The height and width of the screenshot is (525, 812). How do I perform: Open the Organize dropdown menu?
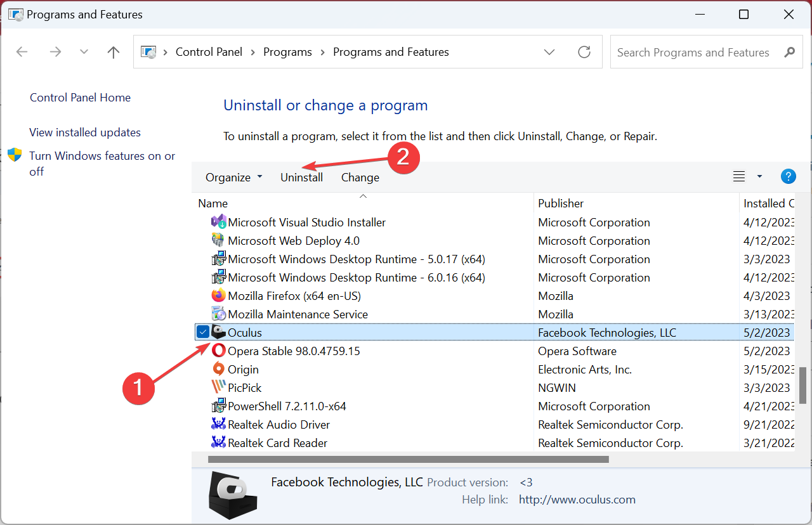pyautogui.click(x=233, y=178)
